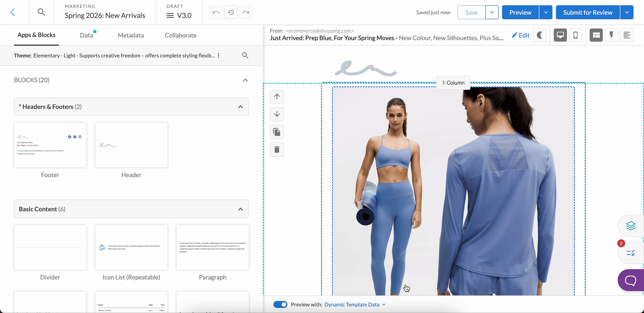Image resolution: width=644 pixels, height=313 pixels.
Task: Enable Preview with Dynamic Template Data toggle
Action: point(280,304)
